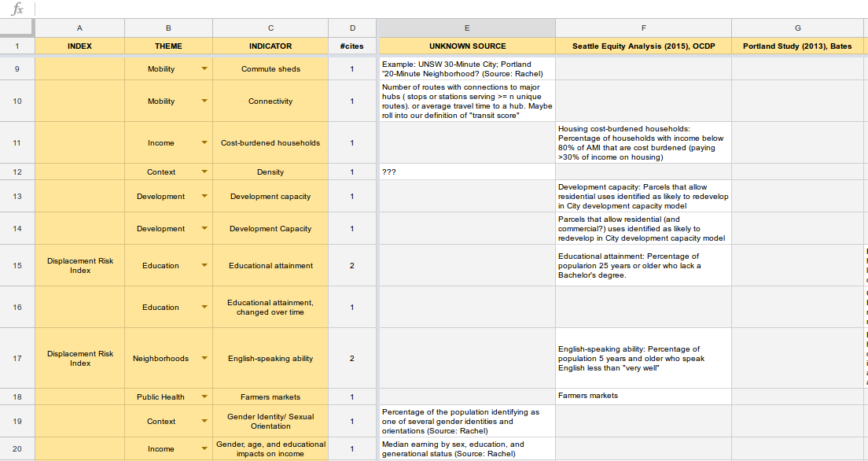Select UNSW 30-Minute City example cell
The width and height of the screenshot is (868, 461).
point(467,68)
